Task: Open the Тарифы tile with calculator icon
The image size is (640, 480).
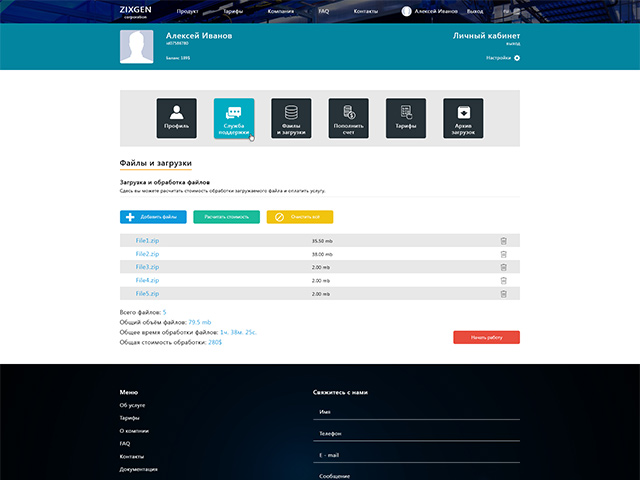Action: 406,118
